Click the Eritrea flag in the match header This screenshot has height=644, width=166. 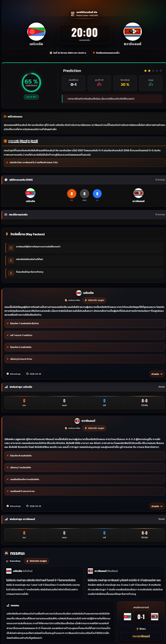click(36, 32)
